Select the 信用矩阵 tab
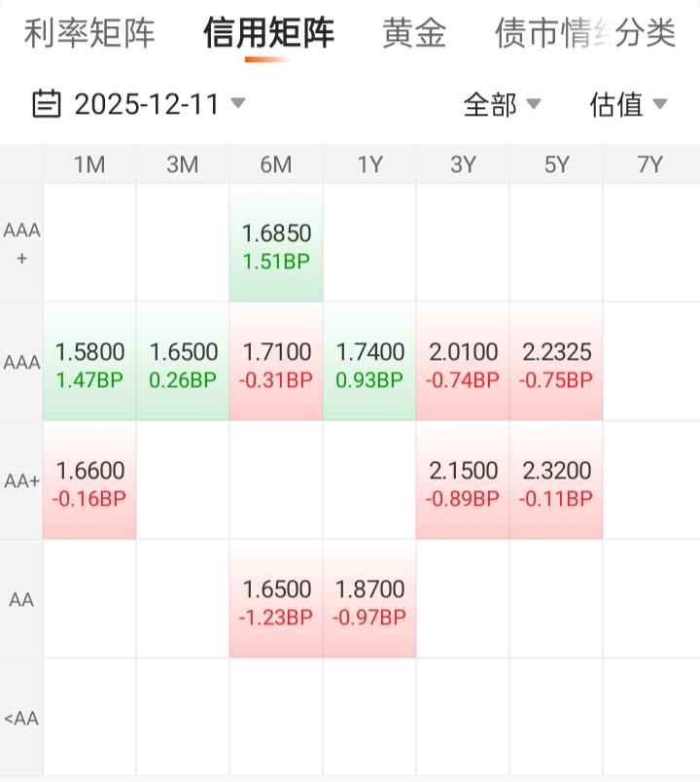700x782 pixels. (268, 33)
